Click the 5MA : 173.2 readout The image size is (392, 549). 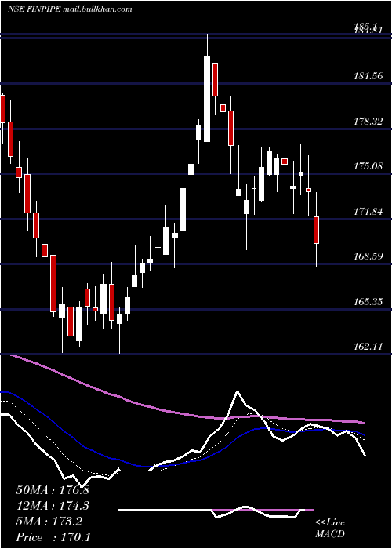click(49, 522)
